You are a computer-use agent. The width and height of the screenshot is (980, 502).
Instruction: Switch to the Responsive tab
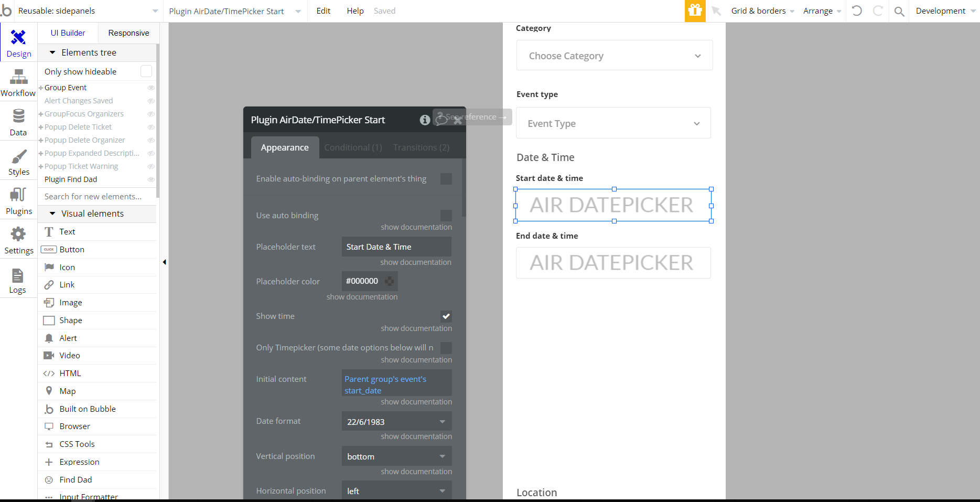click(x=128, y=33)
